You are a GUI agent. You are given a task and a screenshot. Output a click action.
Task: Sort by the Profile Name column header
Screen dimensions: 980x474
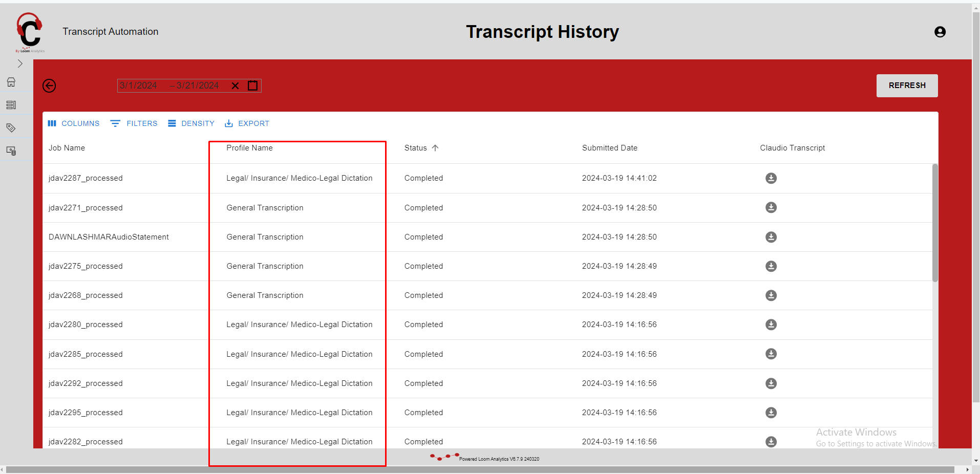(x=250, y=148)
